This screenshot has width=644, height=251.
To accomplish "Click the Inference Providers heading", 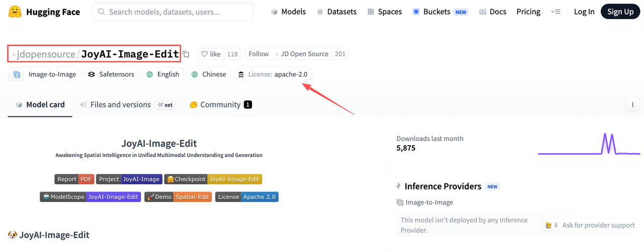I will pyautogui.click(x=443, y=186).
